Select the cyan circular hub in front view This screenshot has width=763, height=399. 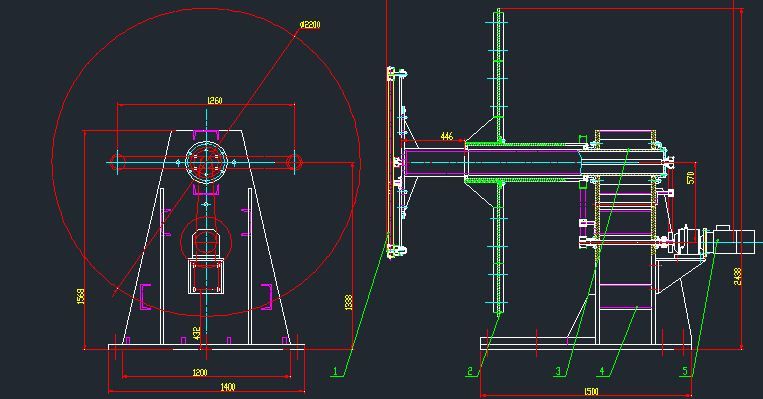pos(206,162)
